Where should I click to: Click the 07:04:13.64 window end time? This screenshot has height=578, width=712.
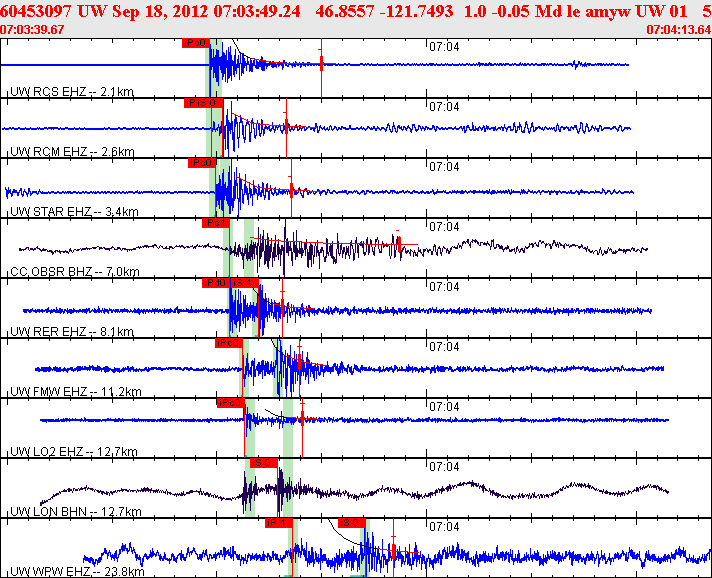point(678,29)
